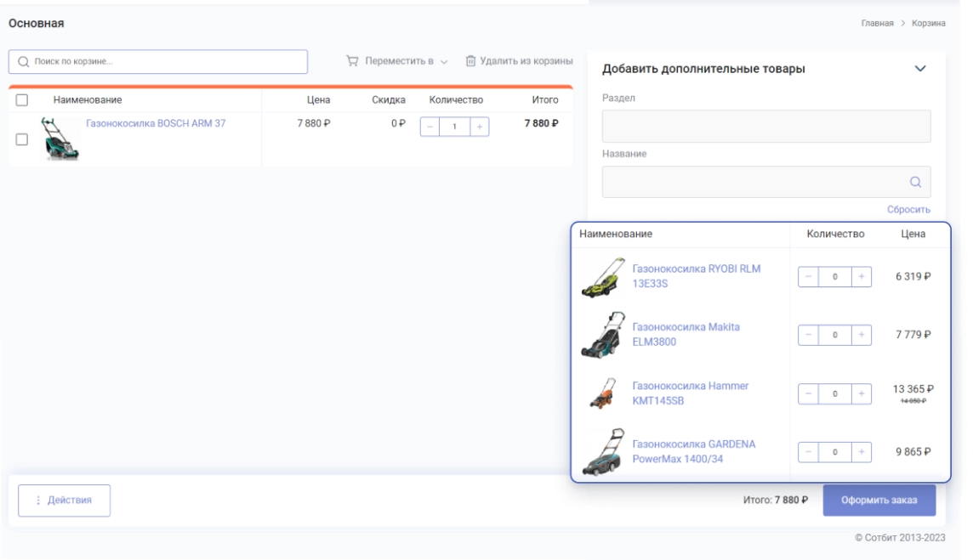This screenshot has width=973, height=560.
Task: Click quantity field of GARDENA PowerMax
Action: 834,452
